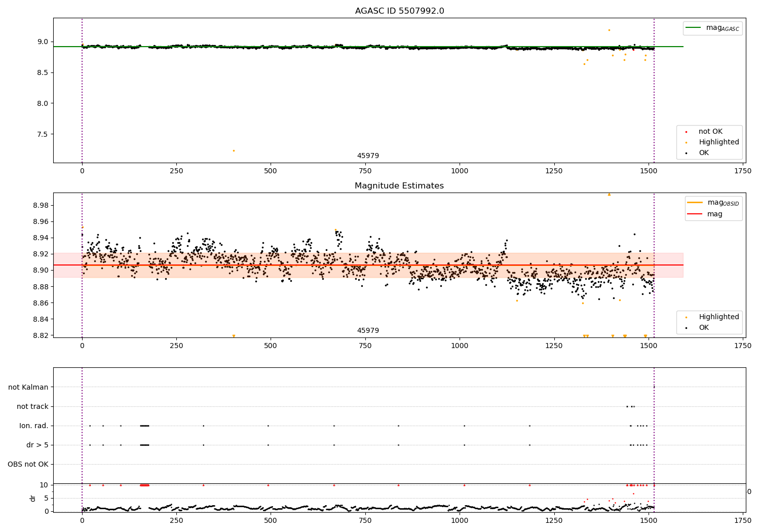This screenshot has height=532, width=760.
Task: Click the '750' x-axis tick of the Magnitude Estimates plot
Action: 365,346
